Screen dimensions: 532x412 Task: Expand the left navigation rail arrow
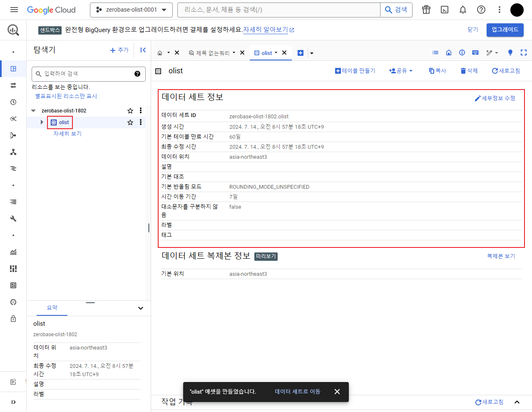click(x=13, y=402)
